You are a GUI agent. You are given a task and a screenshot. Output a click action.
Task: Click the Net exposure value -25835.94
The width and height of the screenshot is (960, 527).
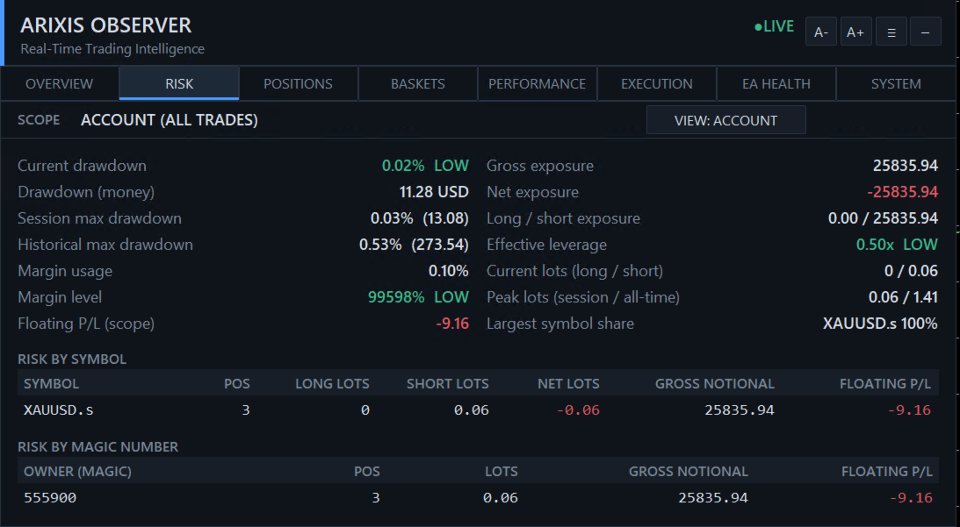(x=902, y=192)
